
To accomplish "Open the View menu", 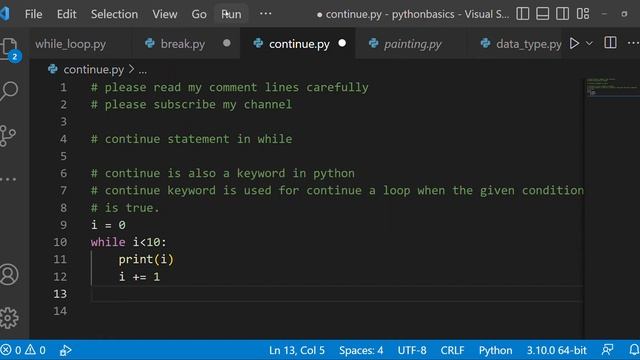I will click(x=165, y=14).
